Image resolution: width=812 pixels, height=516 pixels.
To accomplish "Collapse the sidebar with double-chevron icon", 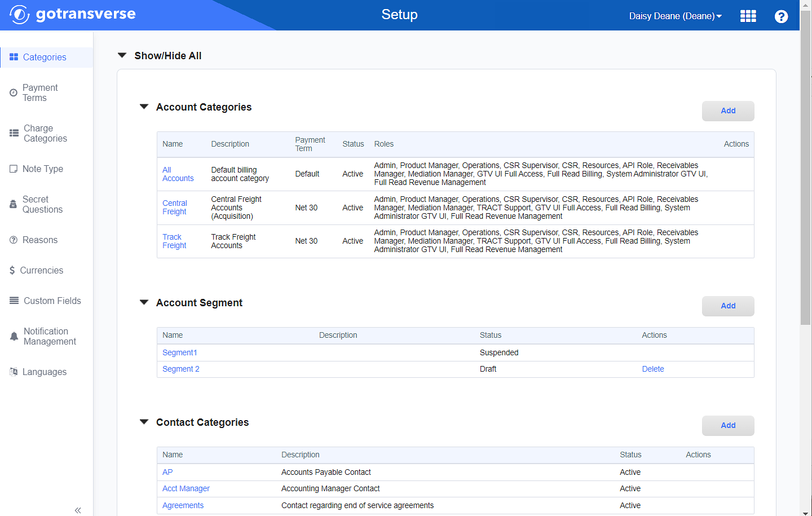I will pos(78,510).
